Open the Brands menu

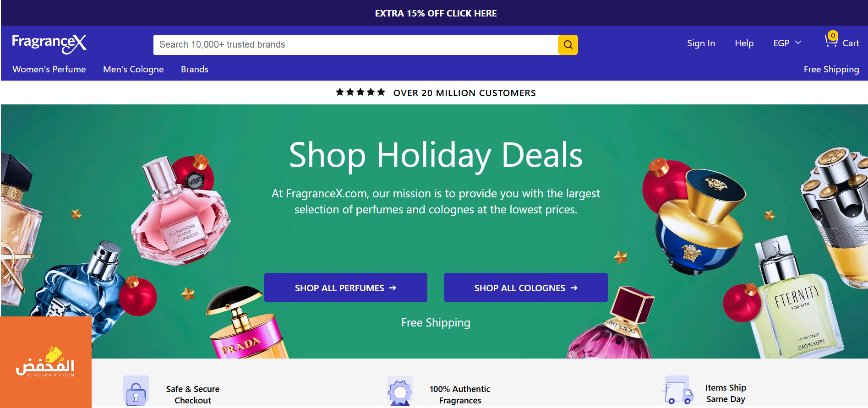195,69
